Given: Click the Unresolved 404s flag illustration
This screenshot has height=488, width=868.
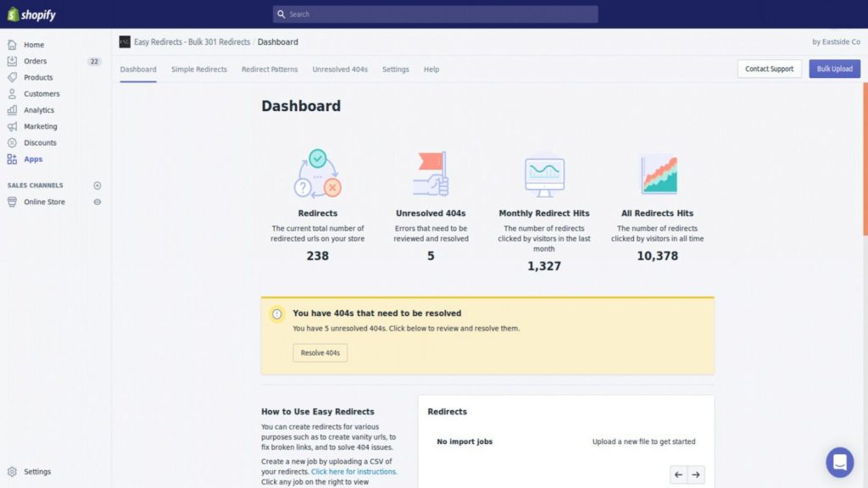Looking at the screenshot, I should (431, 174).
